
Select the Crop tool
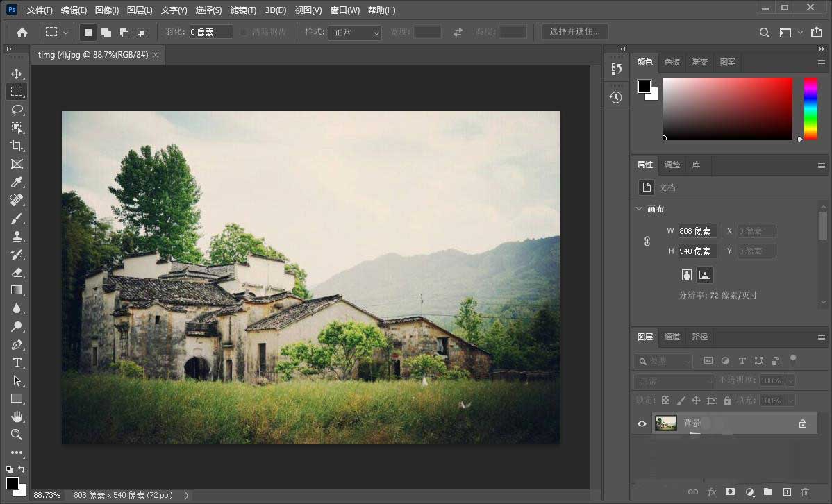click(17, 146)
